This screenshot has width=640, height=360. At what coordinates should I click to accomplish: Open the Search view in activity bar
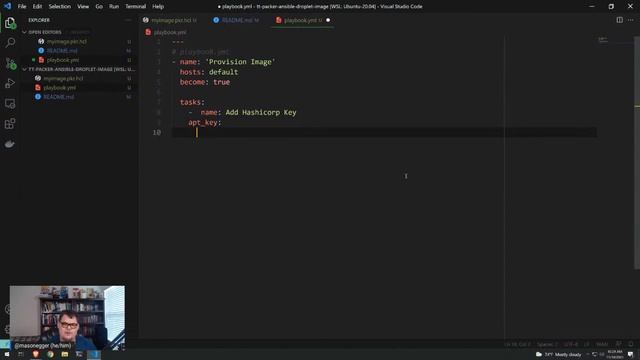tap(10, 43)
